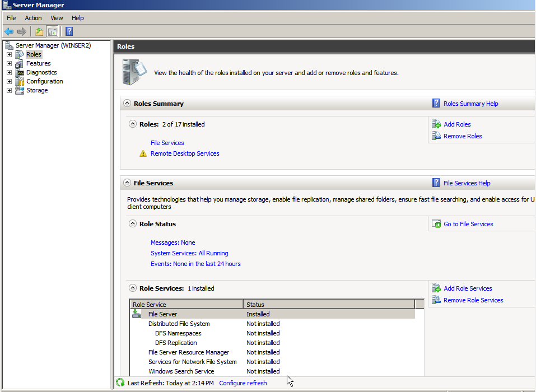Open the Remote Desktop Services role link
536x392 pixels.
(185, 153)
